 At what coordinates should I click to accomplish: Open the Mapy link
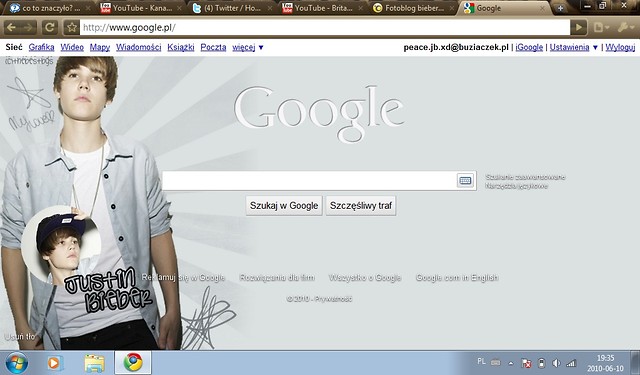pyautogui.click(x=100, y=47)
